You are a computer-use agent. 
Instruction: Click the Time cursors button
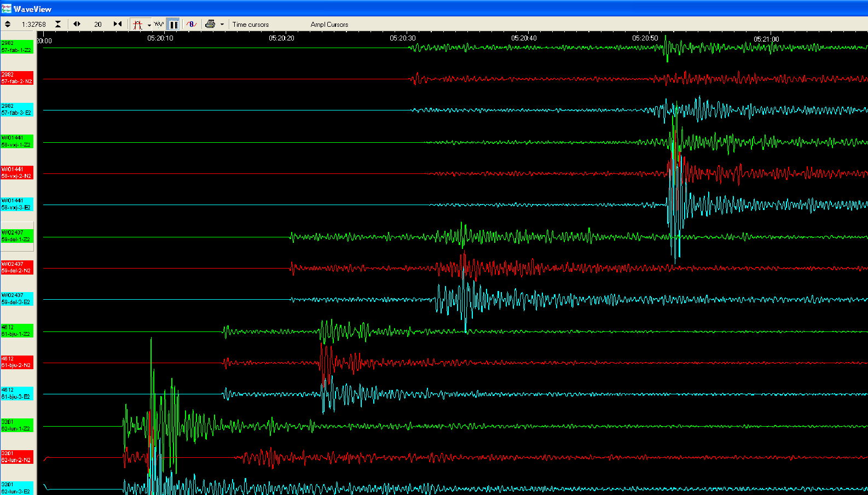[x=251, y=25]
